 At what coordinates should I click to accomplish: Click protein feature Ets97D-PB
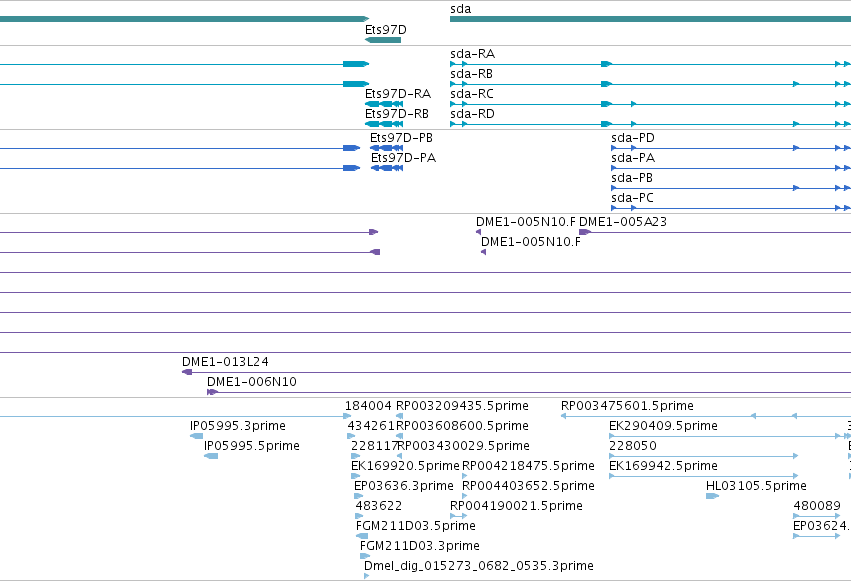(x=401, y=138)
